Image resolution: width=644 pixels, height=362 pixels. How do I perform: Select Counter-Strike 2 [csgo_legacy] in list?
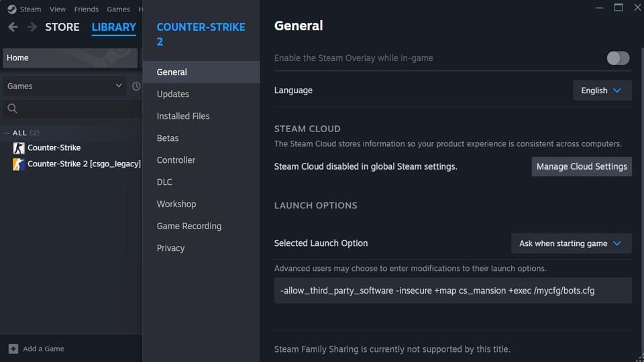(84, 164)
